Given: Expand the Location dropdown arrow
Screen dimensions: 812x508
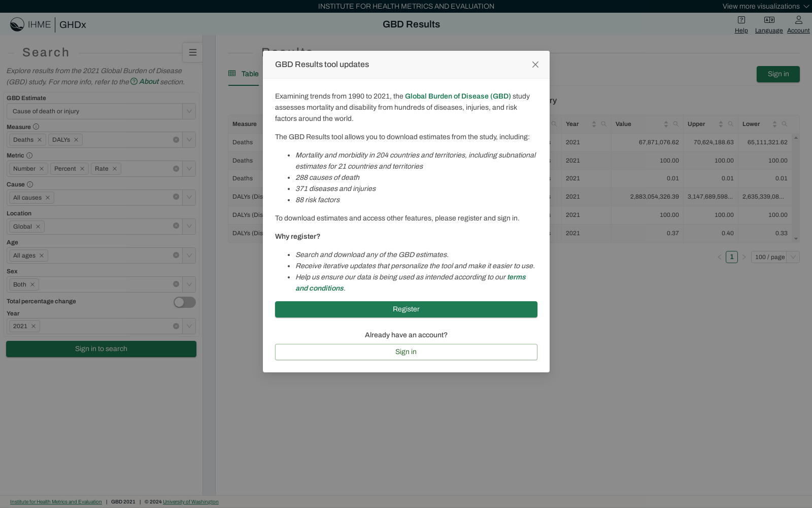Looking at the screenshot, I should click(189, 227).
